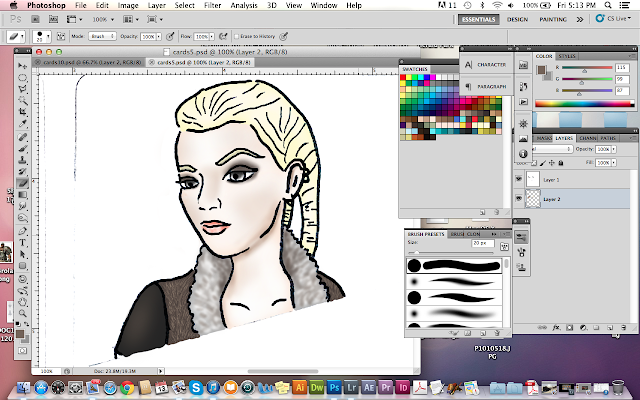Launch Mini Bridge from the application bar
This screenshot has width=640, height=400.
coord(53,19)
